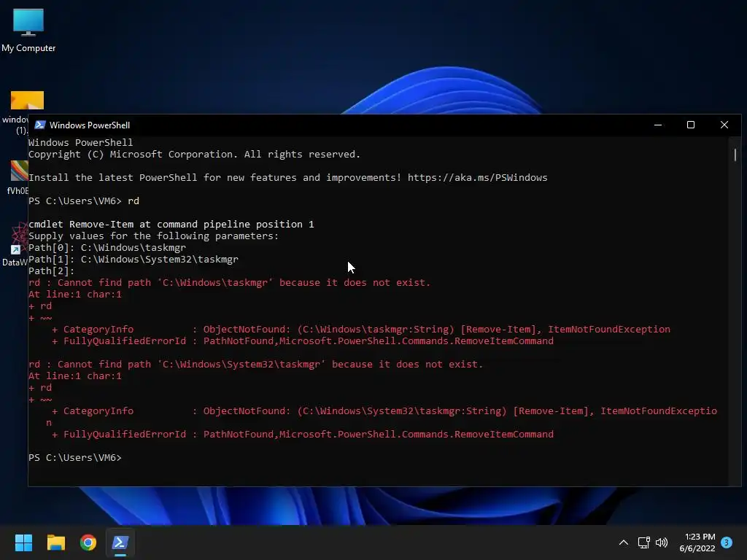This screenshot has width=747, height=560.
Task: Click the last 'PS C:\Users\VM6>' prompt
Action: 75,458
